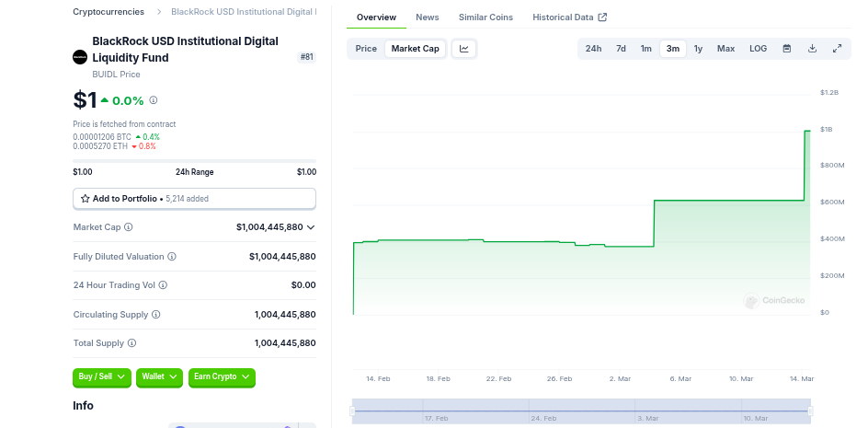Switch to Similar Coins tab

[485, 17]
